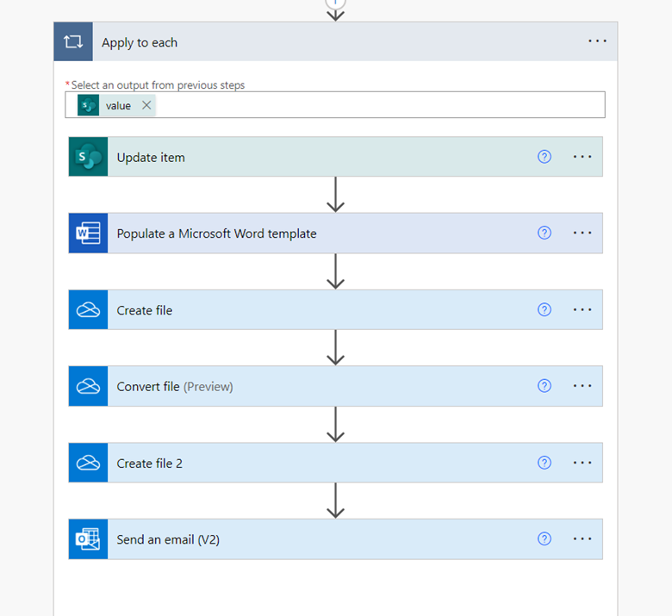This screenshot has height=616, width=672.
Task: Open help for Populate a Microsoft Word template
Action: point(544,233)
